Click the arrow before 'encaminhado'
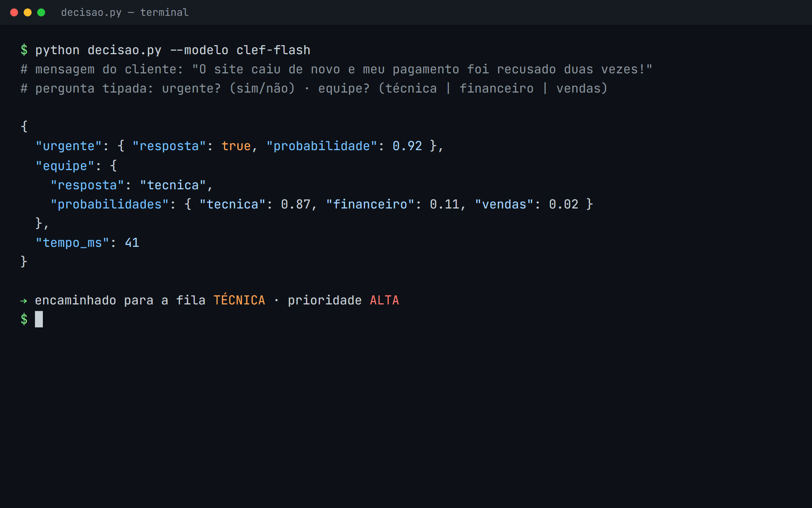This screenshot has height=508, width=812. tap(24, 301)
